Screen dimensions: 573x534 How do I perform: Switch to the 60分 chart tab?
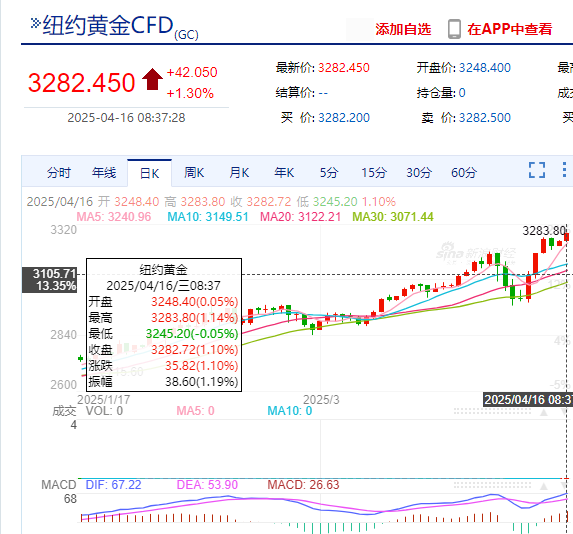pos(464,173)
